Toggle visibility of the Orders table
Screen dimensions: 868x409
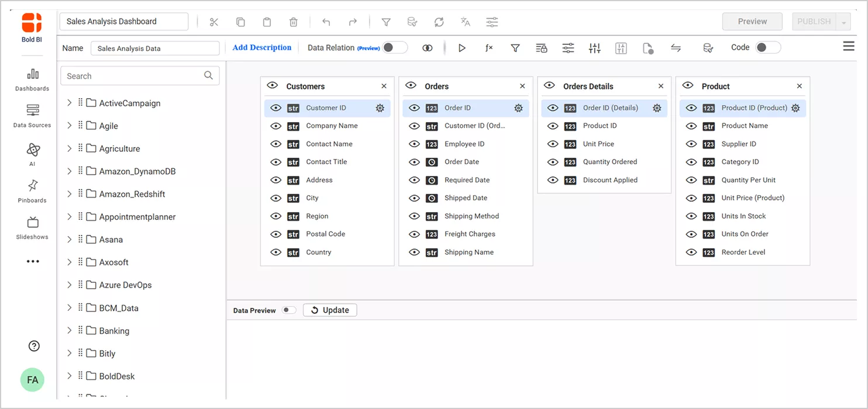[x=411, y=85]
